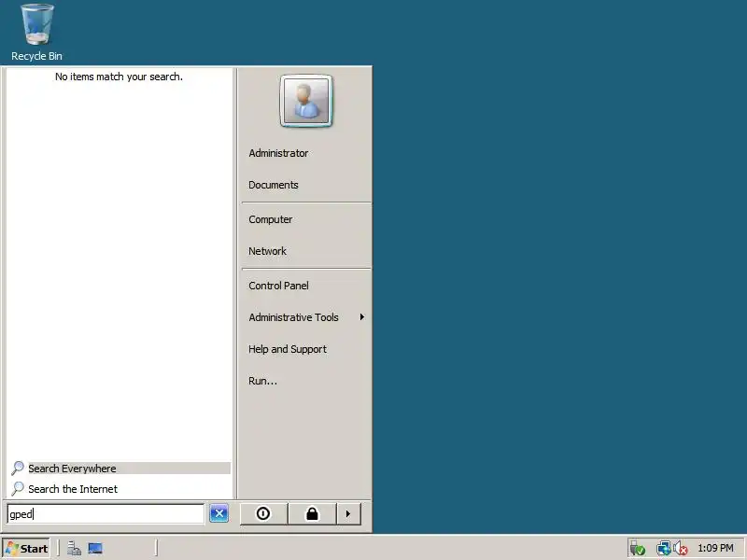747x560 pixels.
Task: Expand the Administrative Tools submenu arrow
Action: point(362,317)
